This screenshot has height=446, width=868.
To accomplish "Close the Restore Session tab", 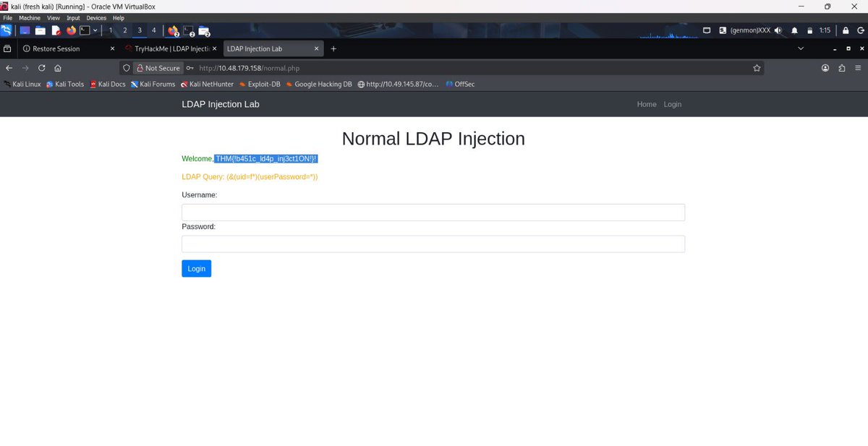I will click(x=112, y=48).
